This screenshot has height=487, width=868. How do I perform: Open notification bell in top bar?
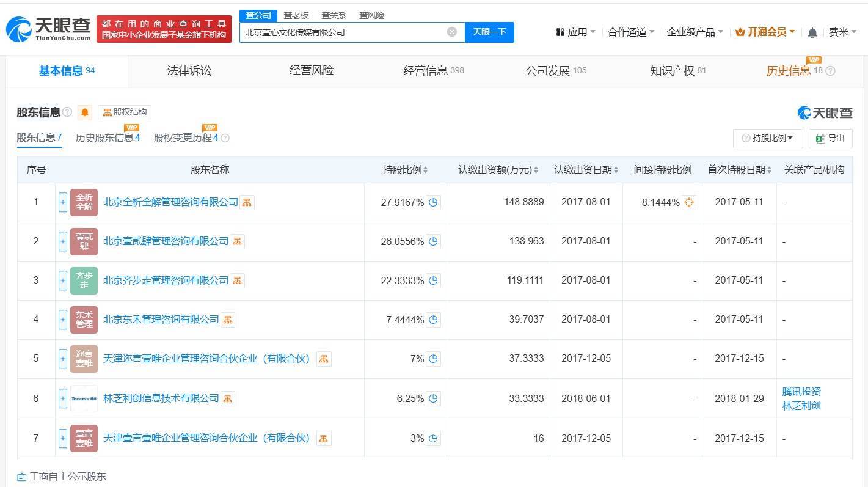(812, 32)
